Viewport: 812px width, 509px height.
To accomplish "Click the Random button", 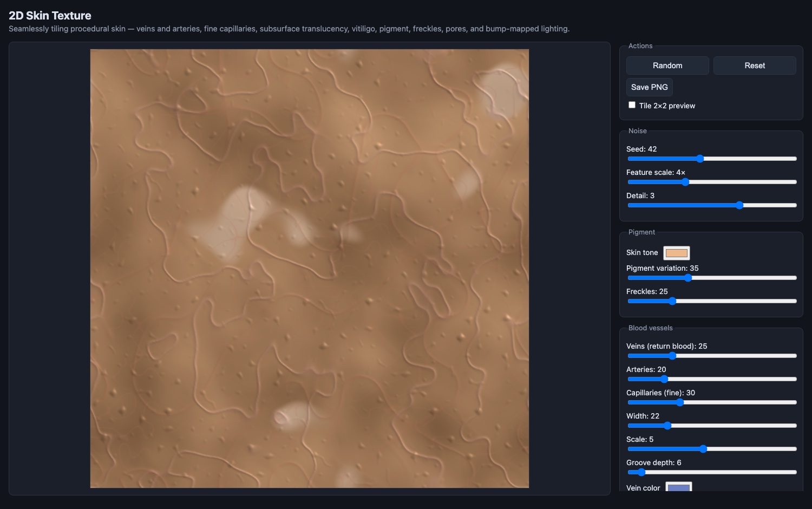I will coord(667,66).
